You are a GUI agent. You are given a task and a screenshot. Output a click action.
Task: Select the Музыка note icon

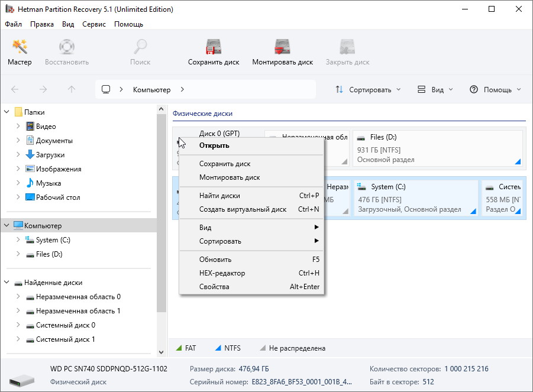[x=30, y=183]
